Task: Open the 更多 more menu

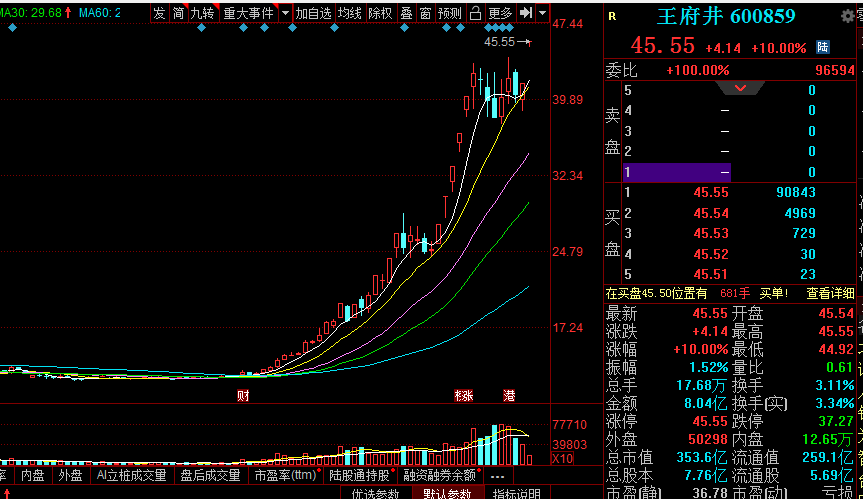Action: (500, 13)
